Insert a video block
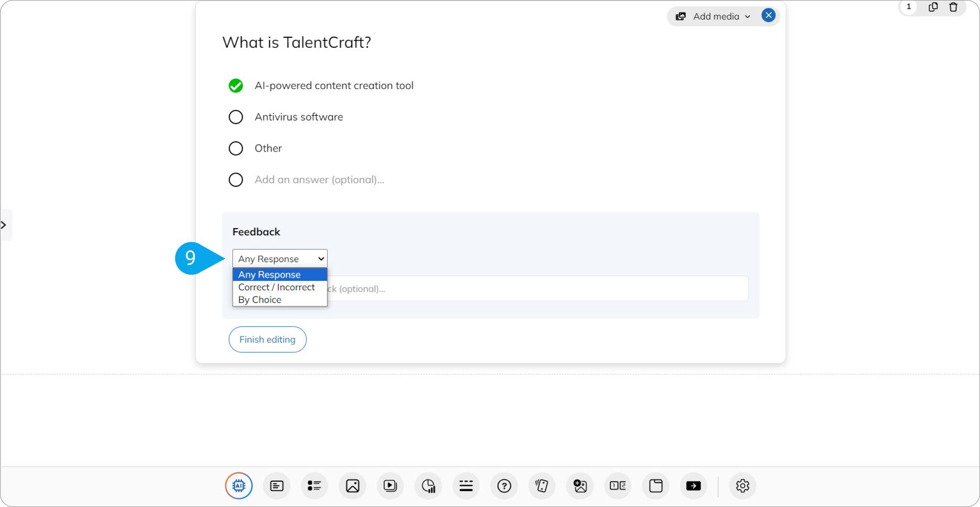 390,486
